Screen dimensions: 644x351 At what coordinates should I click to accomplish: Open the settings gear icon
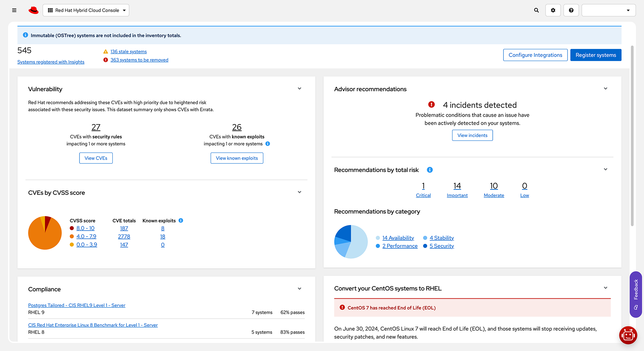pos(553,10)
